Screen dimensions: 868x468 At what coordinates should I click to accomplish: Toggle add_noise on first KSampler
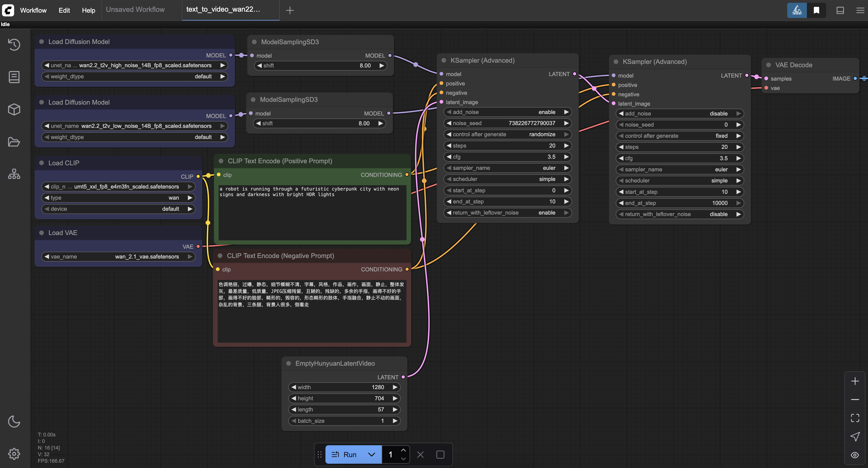(x=507, y=112)
